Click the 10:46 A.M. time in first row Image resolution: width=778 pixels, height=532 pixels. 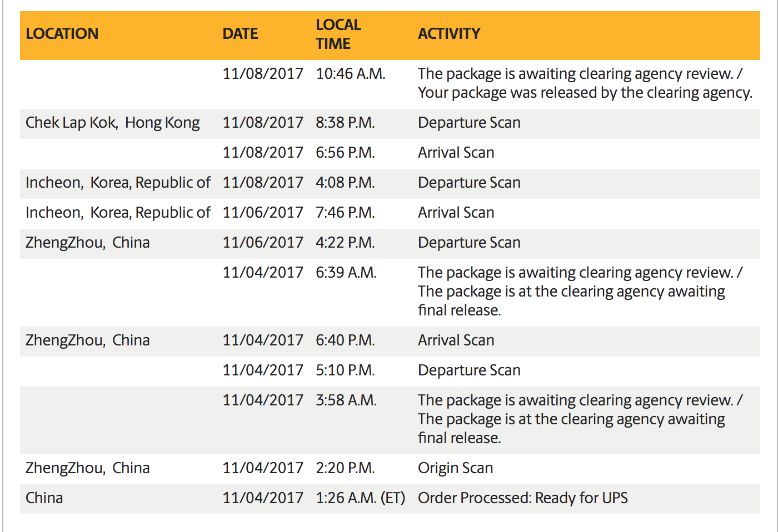(350, 74)
